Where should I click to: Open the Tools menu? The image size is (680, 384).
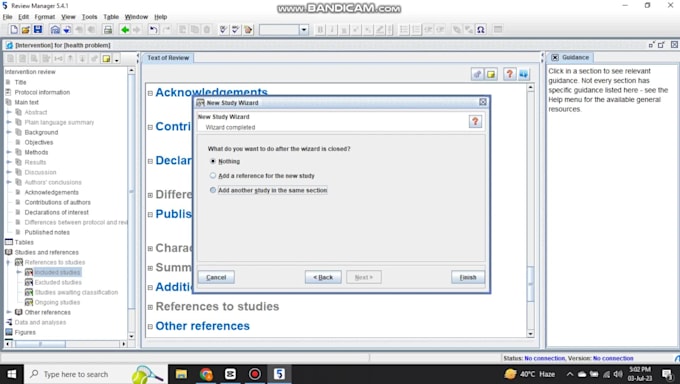[89, 17]
